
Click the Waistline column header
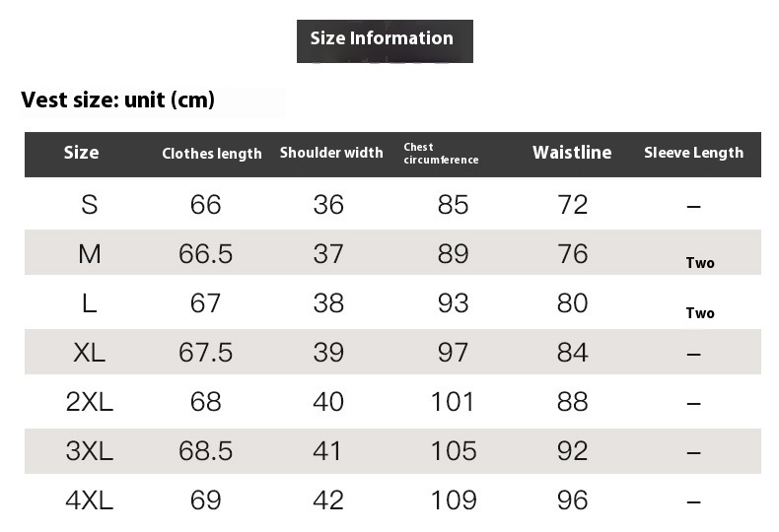[572, 153]
